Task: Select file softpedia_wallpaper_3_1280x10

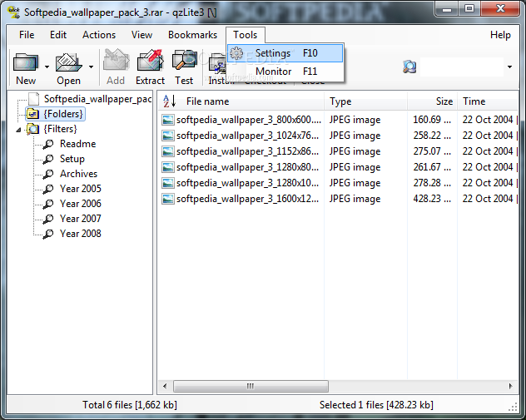Action: click(x=247, y=183)
